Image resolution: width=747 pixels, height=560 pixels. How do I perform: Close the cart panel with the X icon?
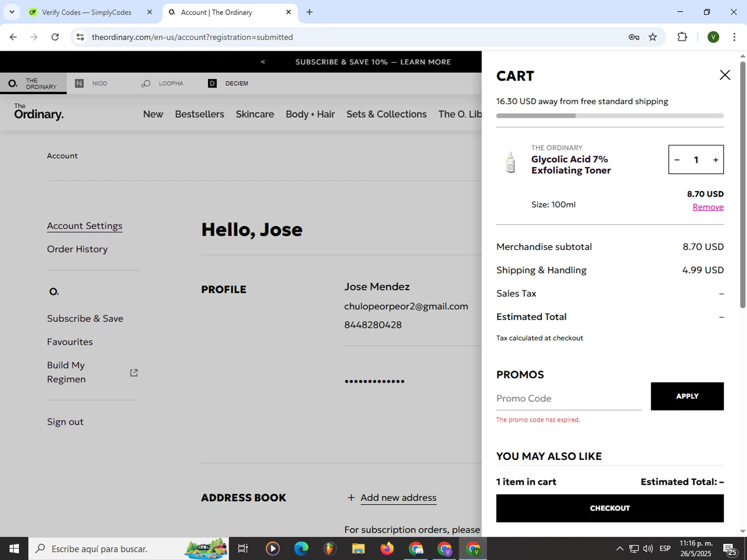[x=725, y=75]
